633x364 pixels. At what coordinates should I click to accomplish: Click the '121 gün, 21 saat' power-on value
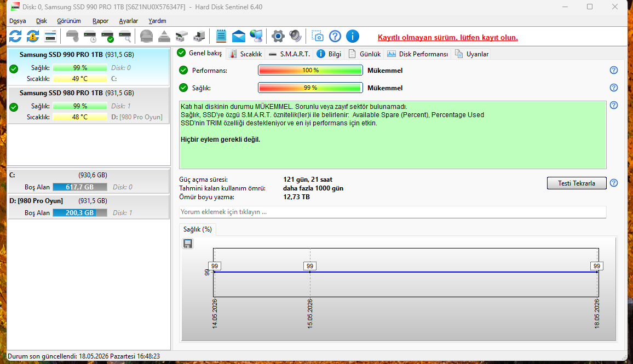(308, 180)
